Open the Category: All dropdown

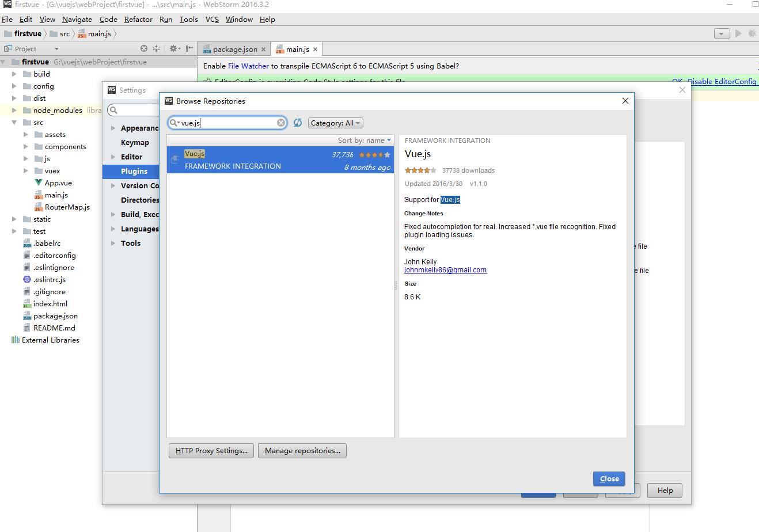point(336,123)
